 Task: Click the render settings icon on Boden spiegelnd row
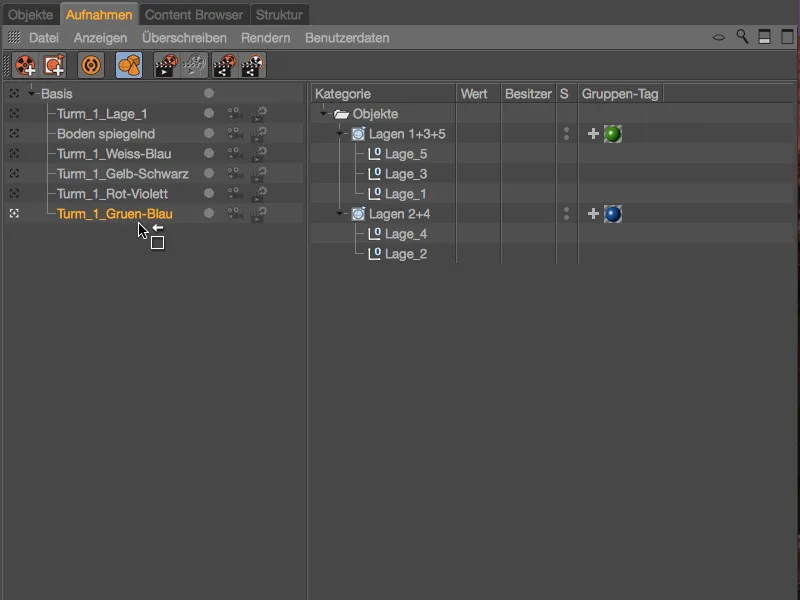[259, 133]
